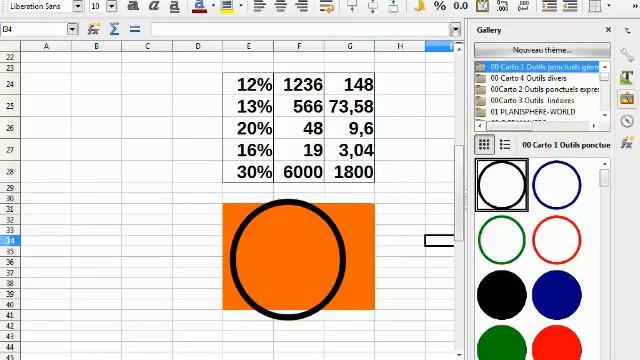Screen dimensions: 640x360
Task: Open the Navigator deck in the sidebar
Action: pos(627,121)
